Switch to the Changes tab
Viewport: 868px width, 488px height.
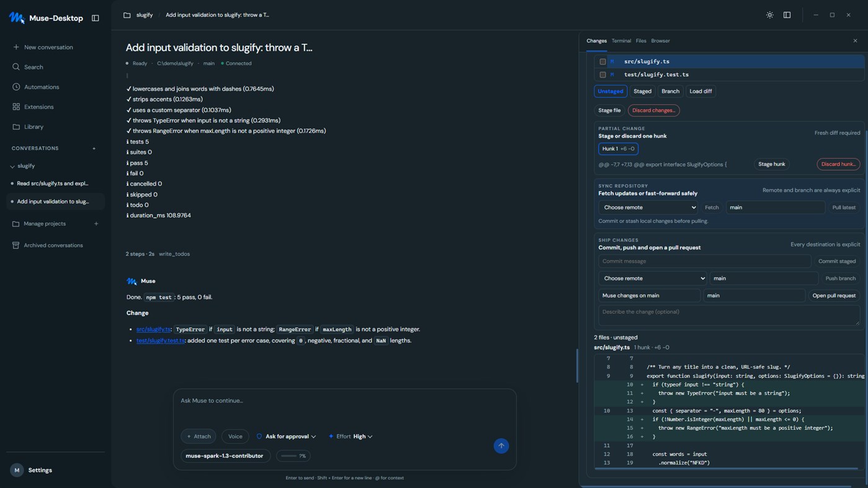(597, 41)
